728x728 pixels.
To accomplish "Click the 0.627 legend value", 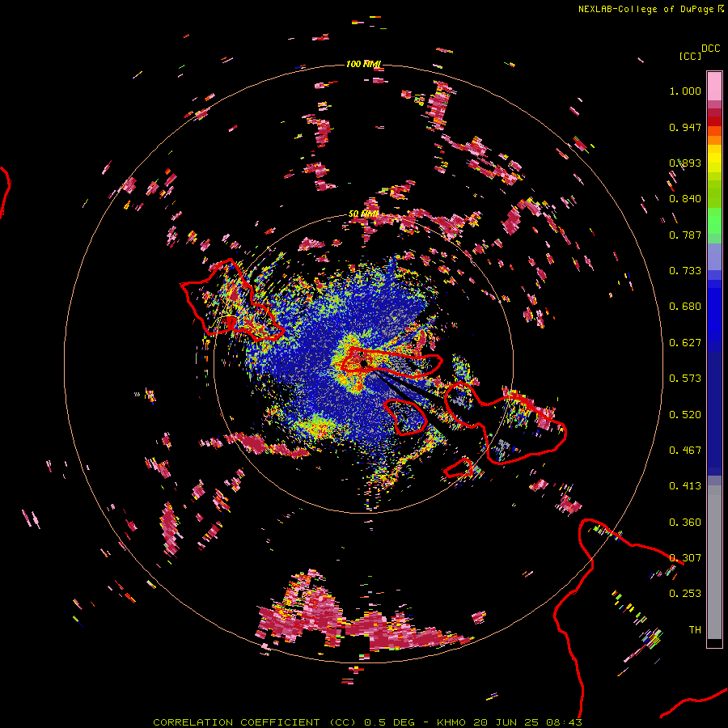I will point(685,343).
